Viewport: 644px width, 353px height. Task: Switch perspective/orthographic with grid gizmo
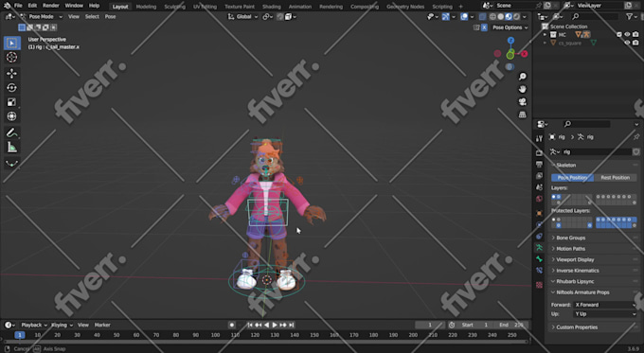pos(523,115)
